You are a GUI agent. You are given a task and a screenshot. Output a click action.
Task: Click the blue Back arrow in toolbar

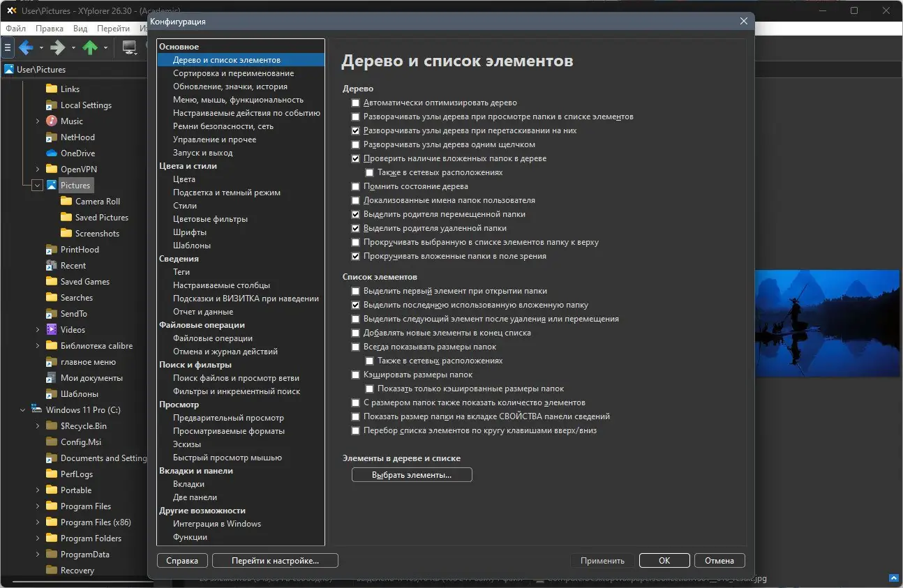[x=26, y=47]
